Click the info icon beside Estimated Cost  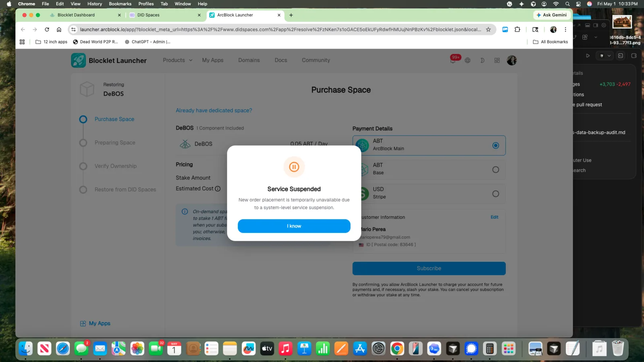[x=218, y=189]
